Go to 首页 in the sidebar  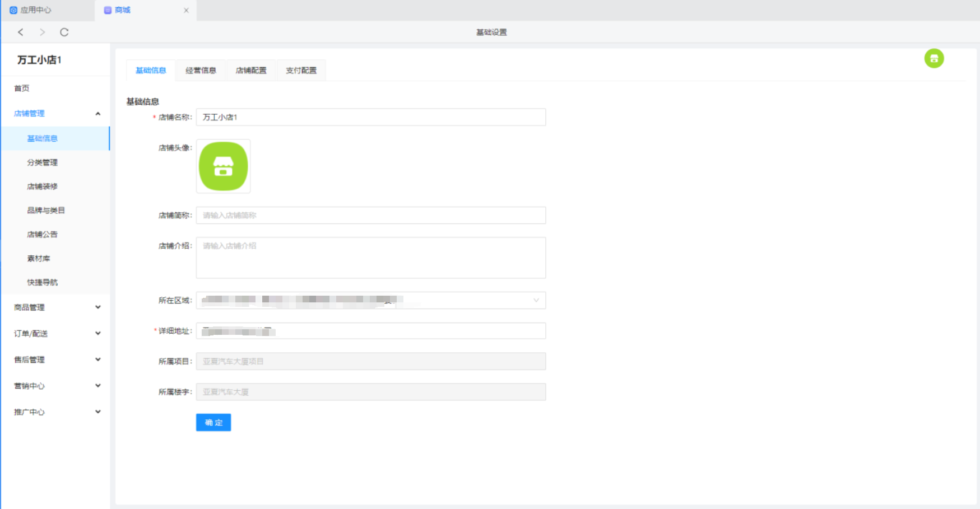click(x=22, y=88)
